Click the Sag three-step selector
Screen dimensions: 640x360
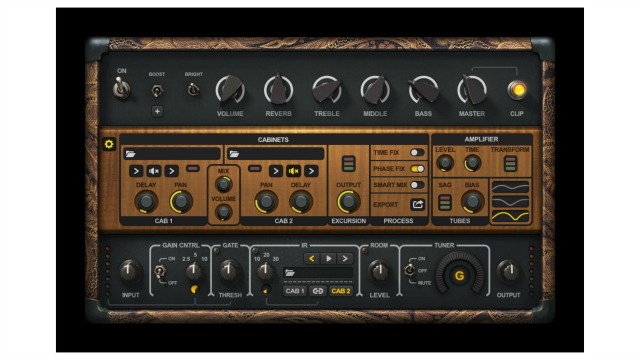(x=444, y=203)
